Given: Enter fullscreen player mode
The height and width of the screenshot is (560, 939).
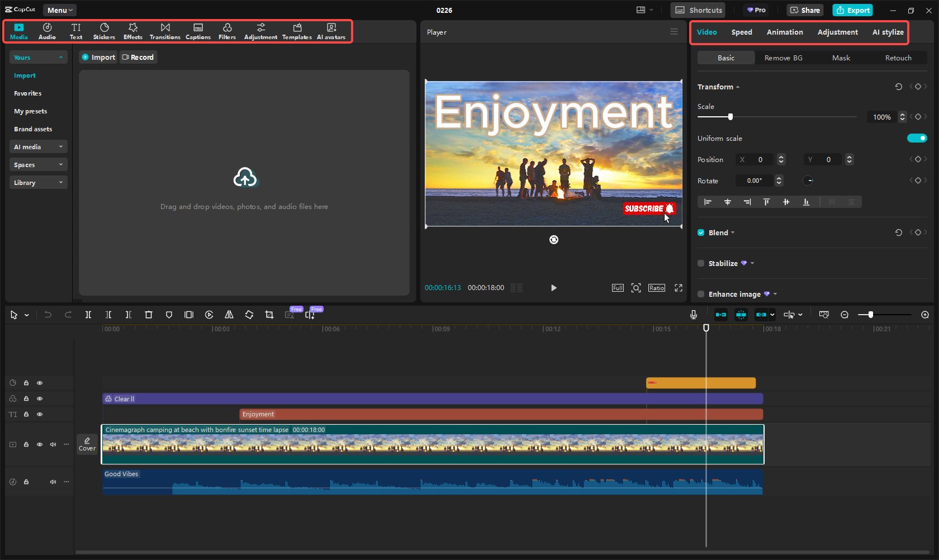Looking at the screenshot, I should point(678,288).
